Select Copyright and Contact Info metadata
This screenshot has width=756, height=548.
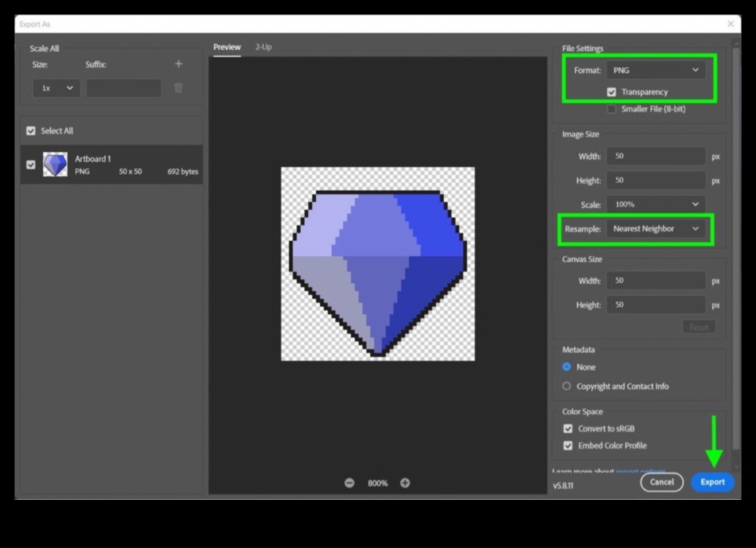point(566,386)
